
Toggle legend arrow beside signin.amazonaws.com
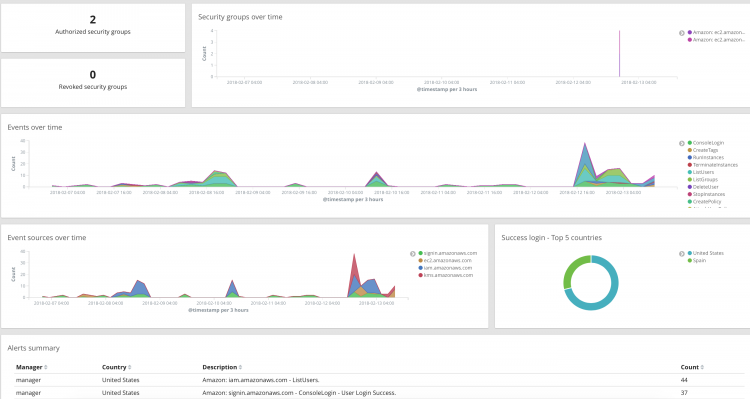[x=412, y=254]
